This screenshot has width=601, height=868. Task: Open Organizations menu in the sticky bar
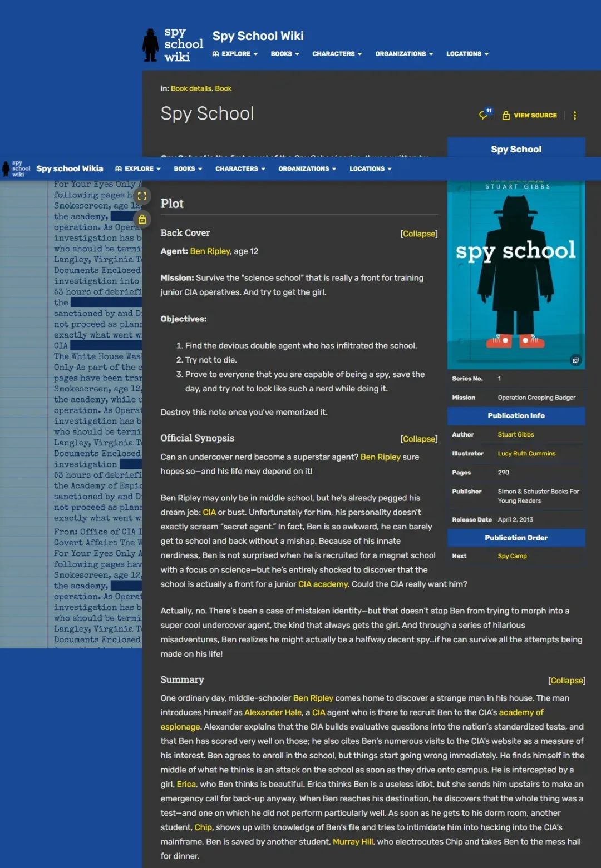tap(307, 168)
